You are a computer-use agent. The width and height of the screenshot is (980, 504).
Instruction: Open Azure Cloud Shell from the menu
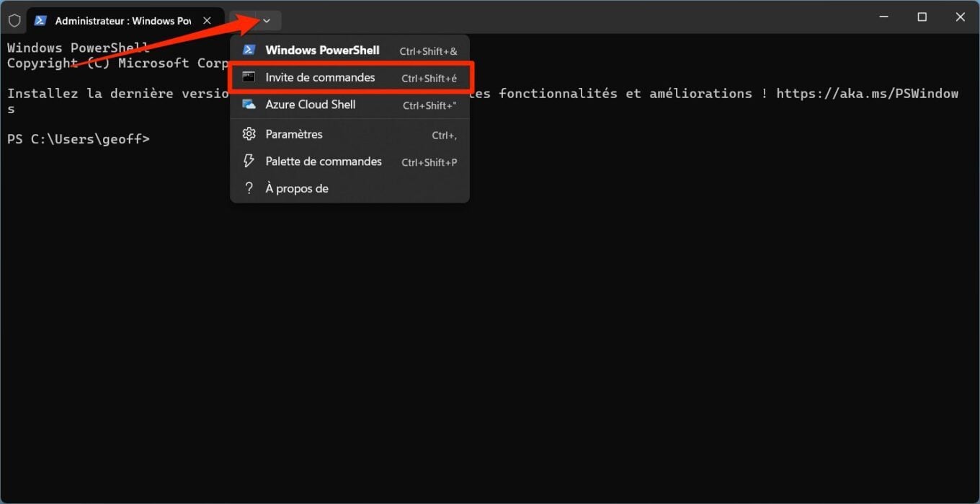349,105
